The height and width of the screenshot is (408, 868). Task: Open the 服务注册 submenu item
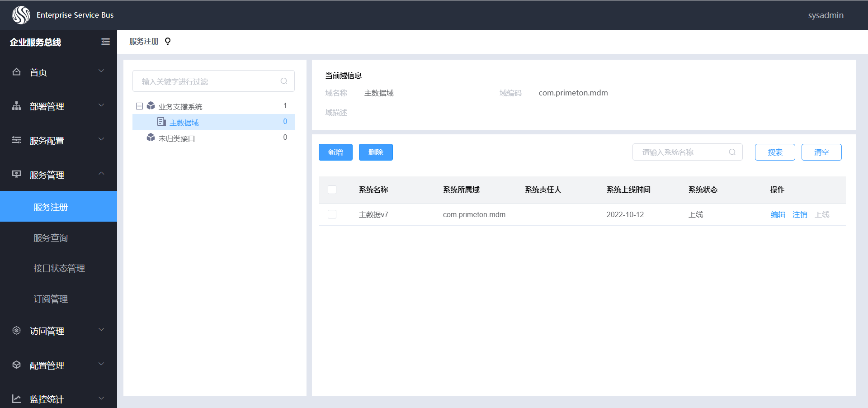(58, 207)
